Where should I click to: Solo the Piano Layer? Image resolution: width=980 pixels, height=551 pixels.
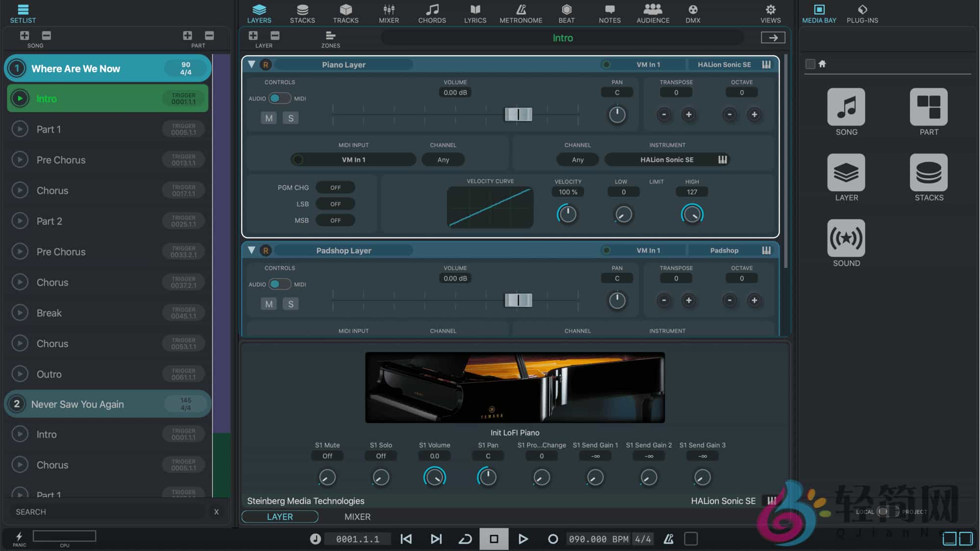coord(291,118)
